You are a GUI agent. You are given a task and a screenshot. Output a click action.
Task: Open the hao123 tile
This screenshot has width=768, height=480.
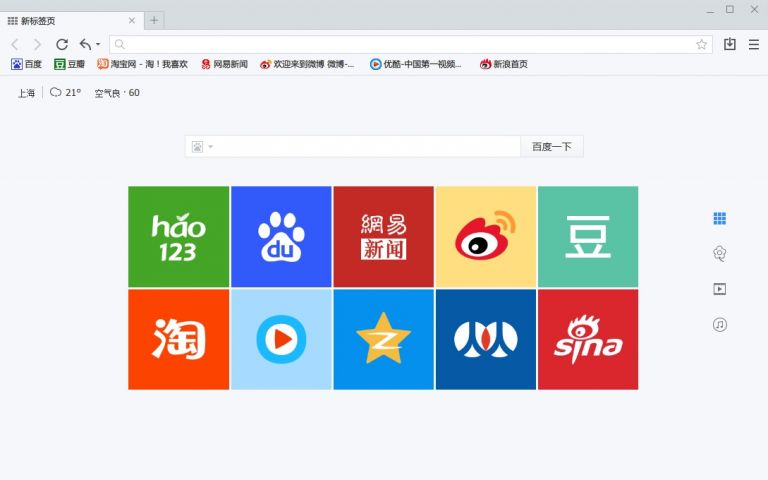pos(179,237)
